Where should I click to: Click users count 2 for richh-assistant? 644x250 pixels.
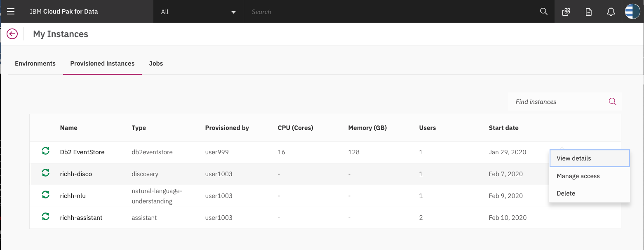(421, 217)
